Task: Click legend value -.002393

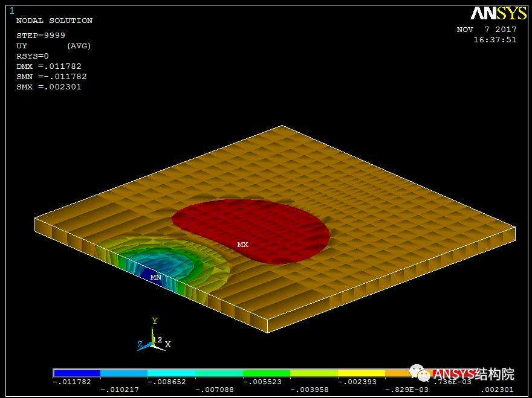Action: click(357, 382)
